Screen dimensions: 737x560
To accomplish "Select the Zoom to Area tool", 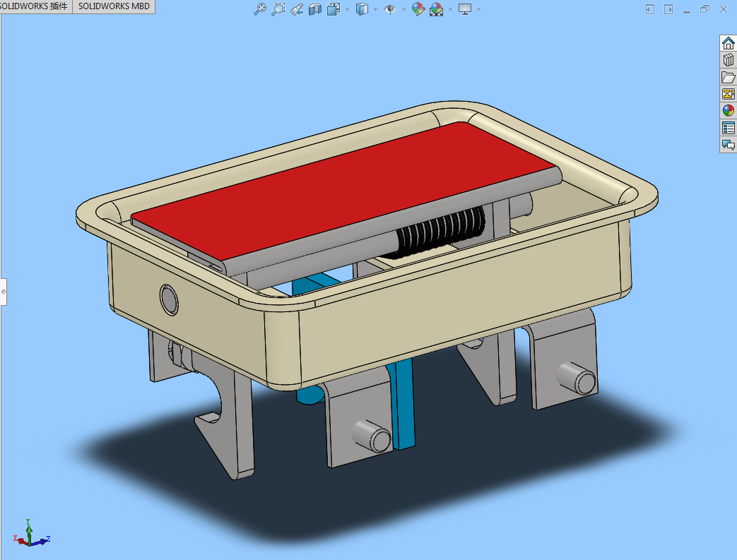I will (x=278, y=9).
